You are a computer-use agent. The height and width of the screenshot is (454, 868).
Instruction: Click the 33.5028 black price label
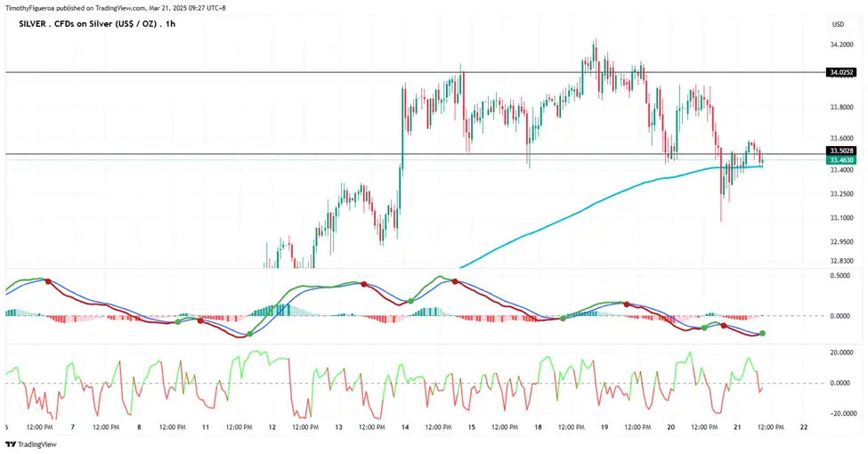(x=841, y=150)
